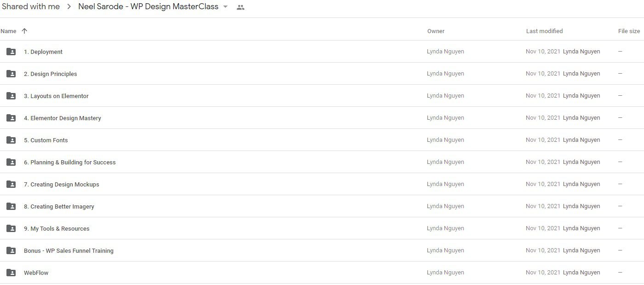Click the File size column header
644x285 pixels.
pos(629,31)
